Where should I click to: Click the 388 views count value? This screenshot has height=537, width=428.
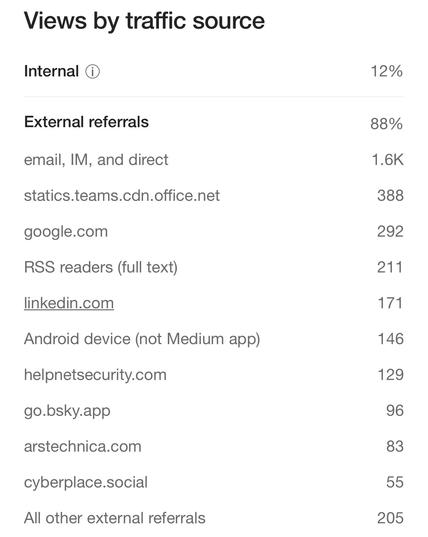(x=390, y=196)
